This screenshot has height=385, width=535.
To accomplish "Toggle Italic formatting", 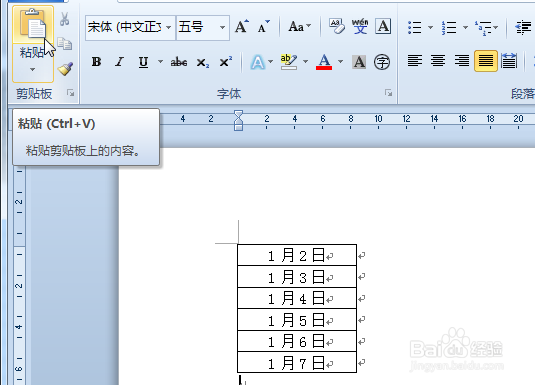I will [x=119, y=62].
